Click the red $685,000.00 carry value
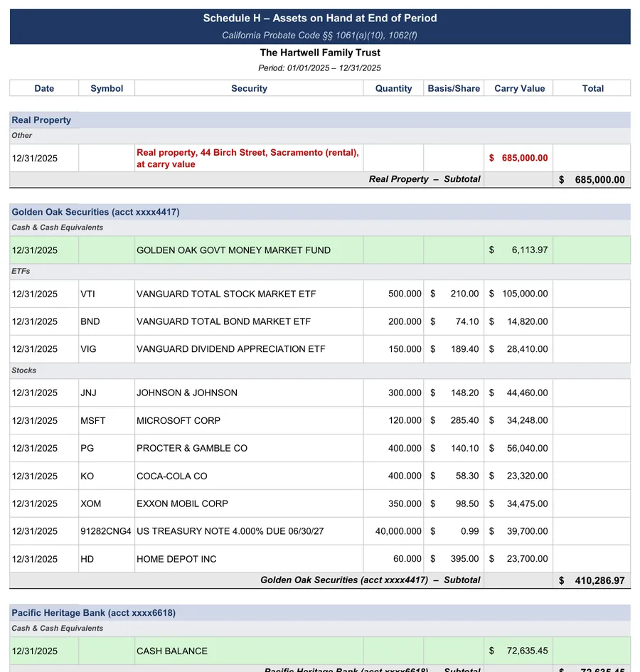This screenshot has width=640, height=672. (518, 158)
